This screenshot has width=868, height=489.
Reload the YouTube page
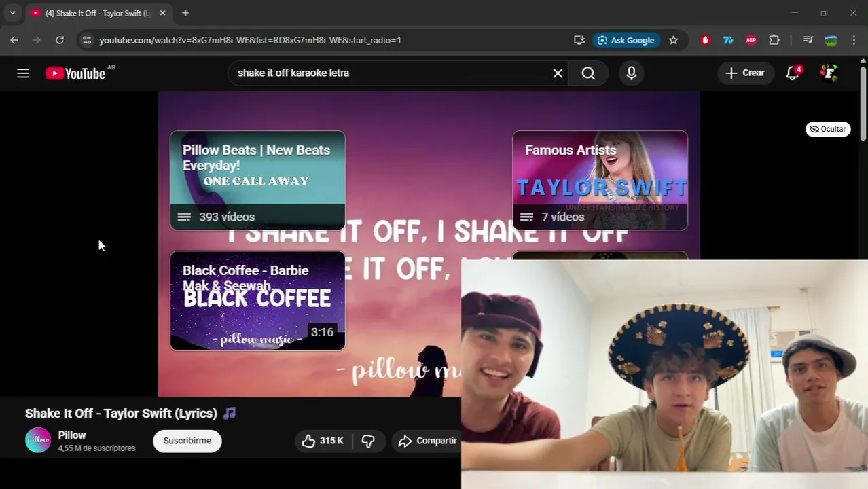(60, 40)
